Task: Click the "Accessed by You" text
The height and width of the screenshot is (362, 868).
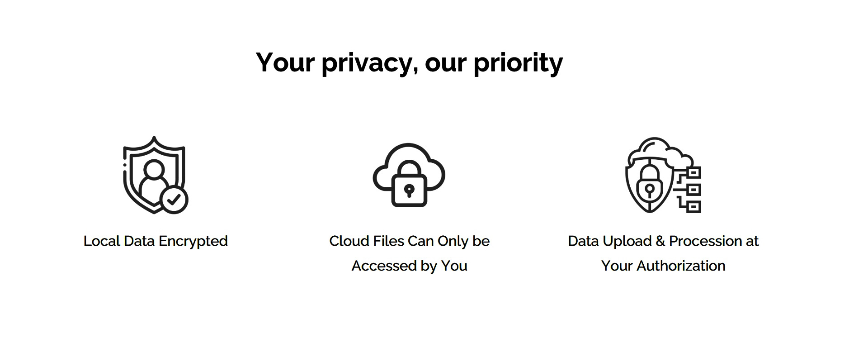Action: click(x=409, y=266)
